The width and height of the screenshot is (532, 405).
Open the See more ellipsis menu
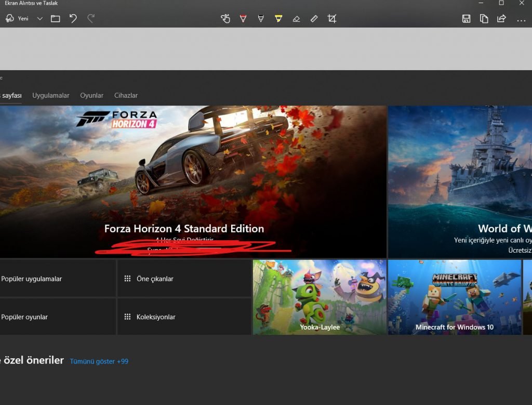[521, 19]
